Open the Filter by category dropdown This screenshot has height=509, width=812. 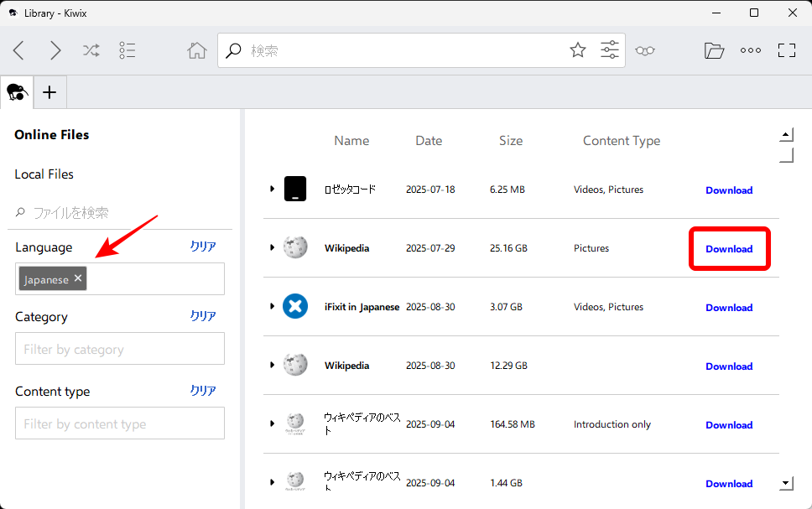120,349
